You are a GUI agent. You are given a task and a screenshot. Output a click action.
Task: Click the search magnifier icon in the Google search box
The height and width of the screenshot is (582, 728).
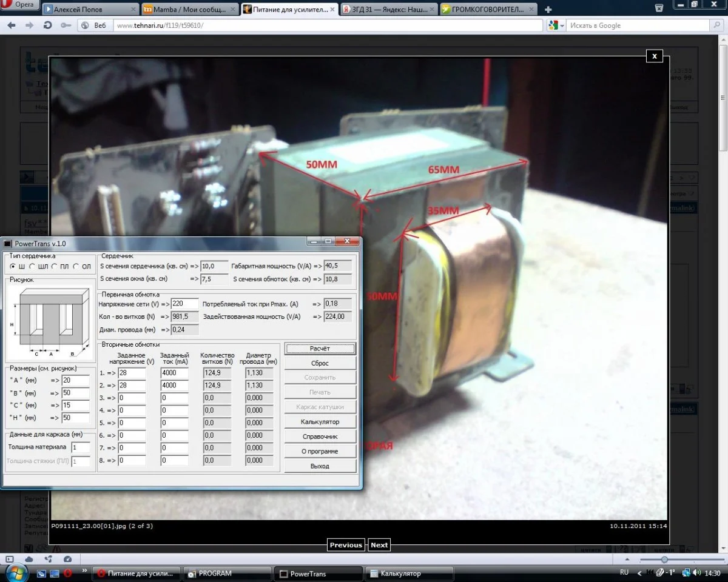[716, 25]
